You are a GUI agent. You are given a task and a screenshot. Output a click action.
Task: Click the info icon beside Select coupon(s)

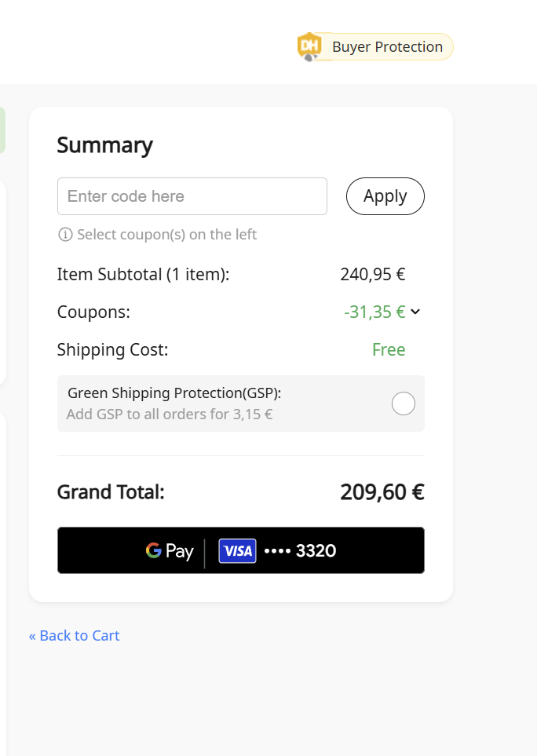pos(65,234)
